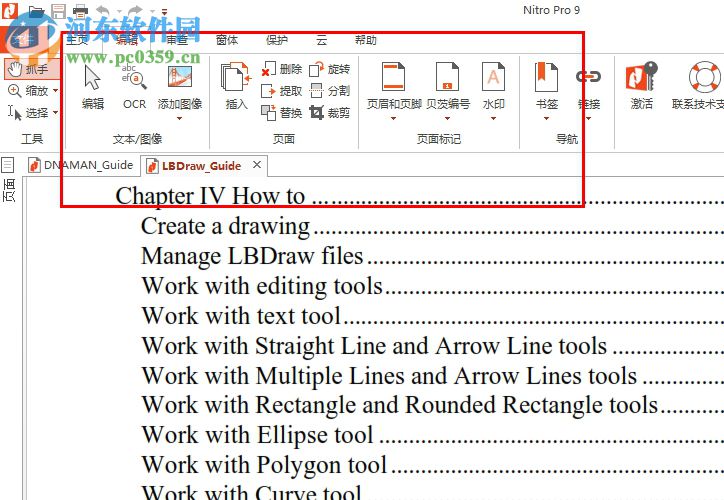Expand the 添加图像 dropdown arrow

180,119
